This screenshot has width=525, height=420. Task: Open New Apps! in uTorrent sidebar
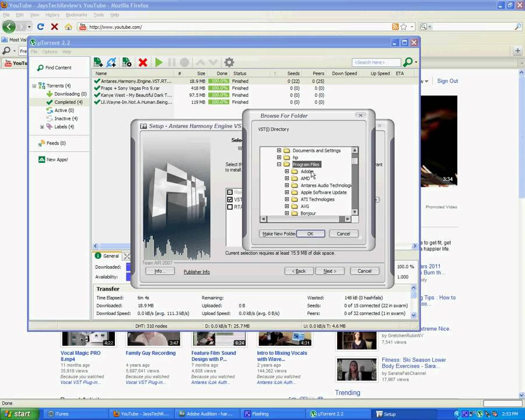click(53, 160)
